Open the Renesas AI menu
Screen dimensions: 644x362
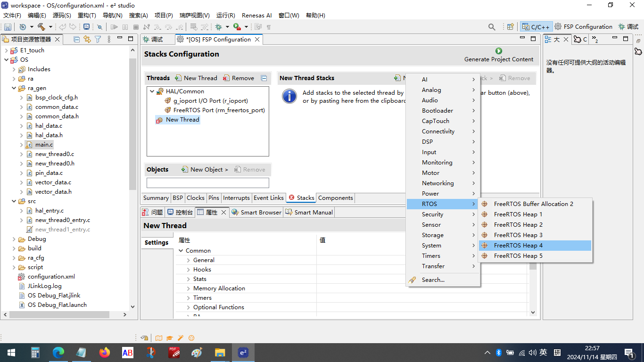[257, 15]
